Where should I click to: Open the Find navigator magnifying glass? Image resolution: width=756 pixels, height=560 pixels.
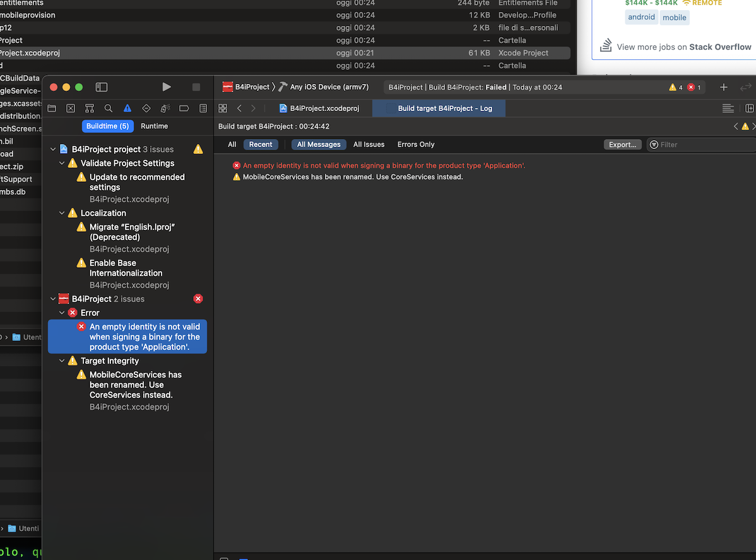coord(108,108)
